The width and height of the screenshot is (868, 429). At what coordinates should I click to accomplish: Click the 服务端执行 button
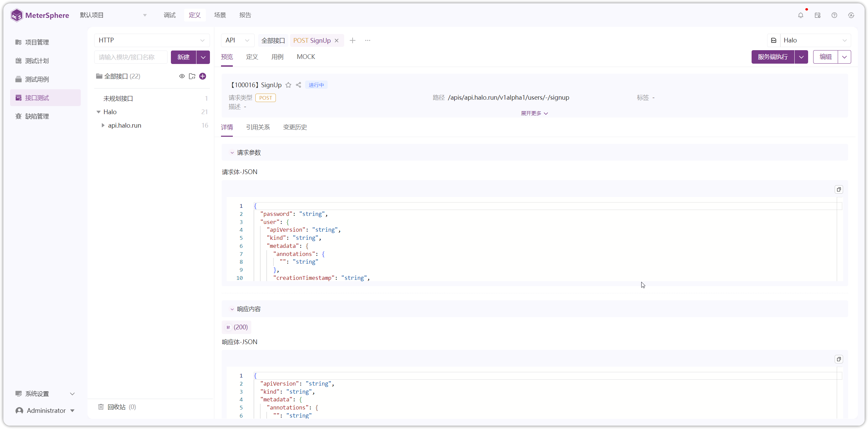click(773, 57)
